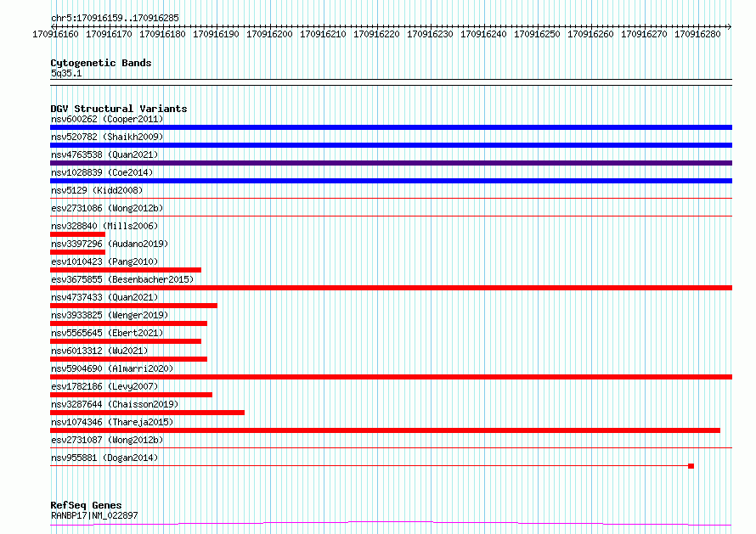
Task: Click the short red bar under nsv3397296
Action: [77, 252]
